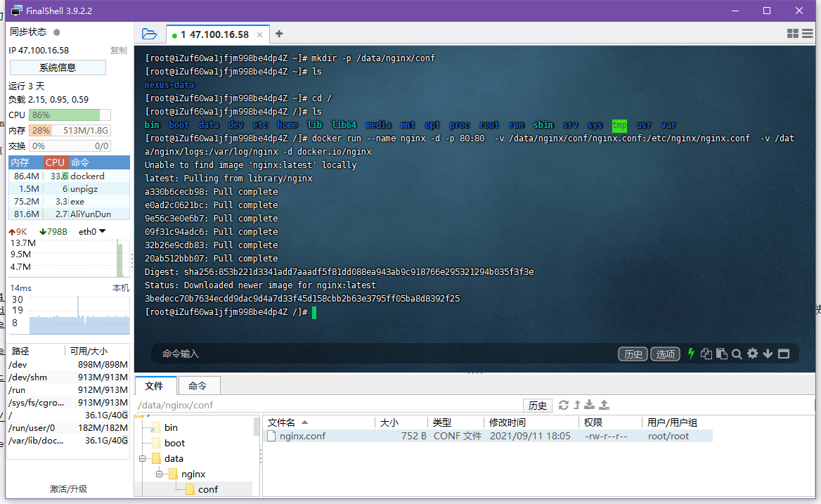Click the /run/user/0 disk row
This screenshot has height=504, width=821.
coord(68,427)
